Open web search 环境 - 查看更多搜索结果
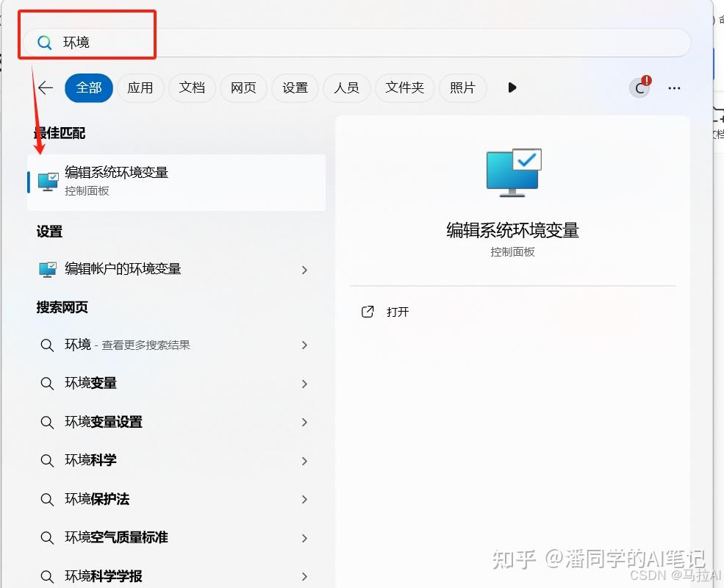The height and width of the screenshot is (588, 724). coord(176,345)
